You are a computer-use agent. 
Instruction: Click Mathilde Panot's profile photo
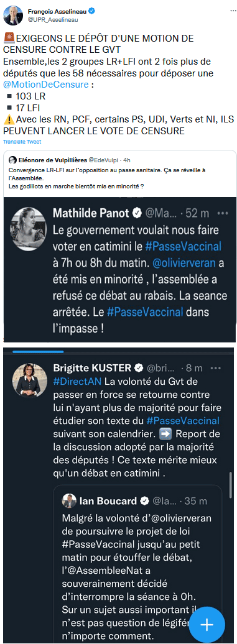pos(27,229)
